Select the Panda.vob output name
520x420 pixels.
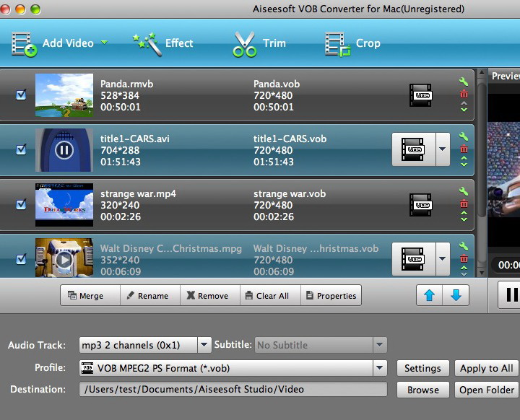277,84
